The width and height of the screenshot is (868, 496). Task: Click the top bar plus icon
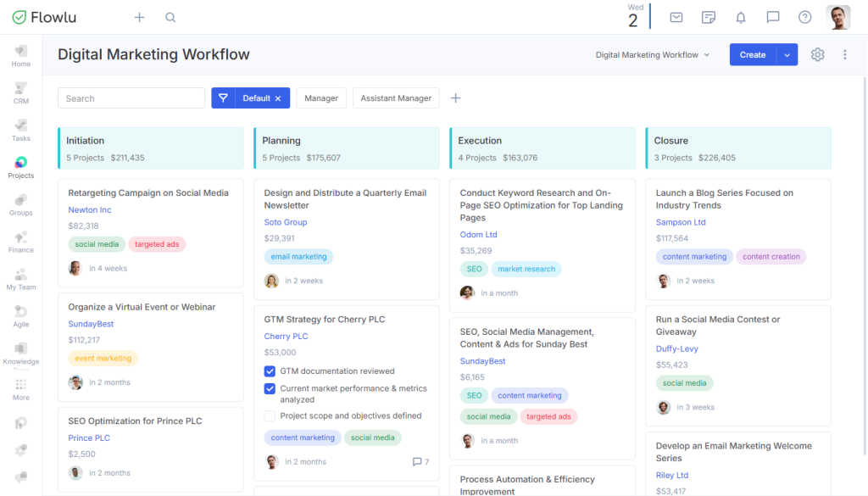[x=140, y=17]
